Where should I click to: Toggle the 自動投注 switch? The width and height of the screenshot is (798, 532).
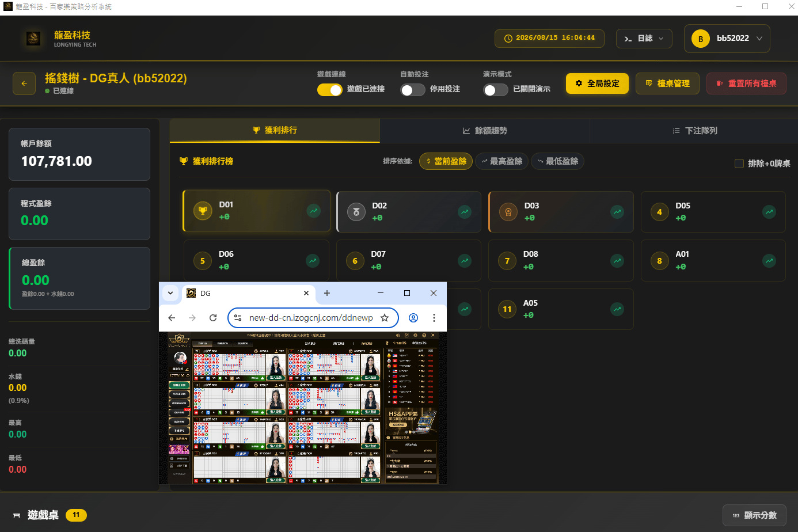click(413, 90)
